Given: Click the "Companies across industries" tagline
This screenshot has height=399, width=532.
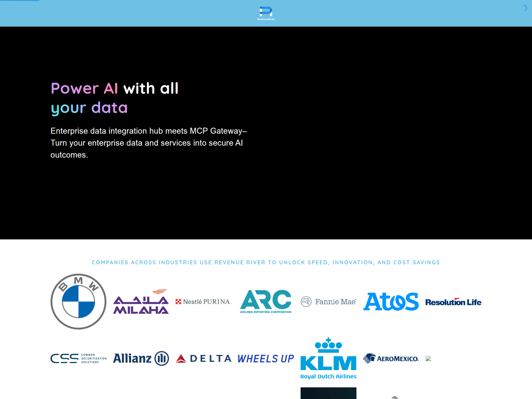Looking at the screenshot, I should [x=266, y=262].
